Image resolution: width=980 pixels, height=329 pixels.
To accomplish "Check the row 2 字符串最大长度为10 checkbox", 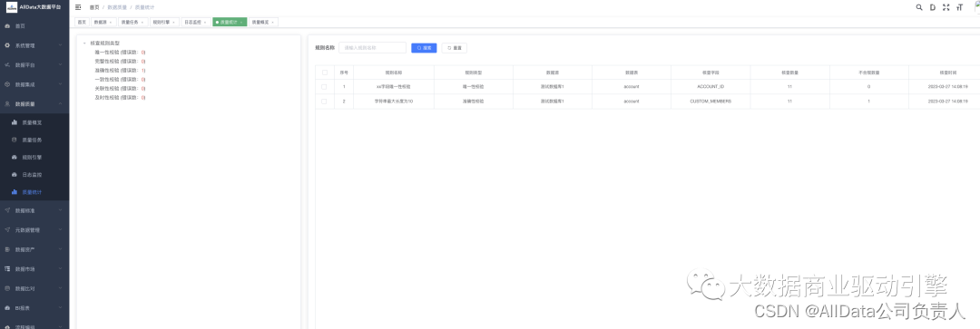I will [x=324, y=102].
